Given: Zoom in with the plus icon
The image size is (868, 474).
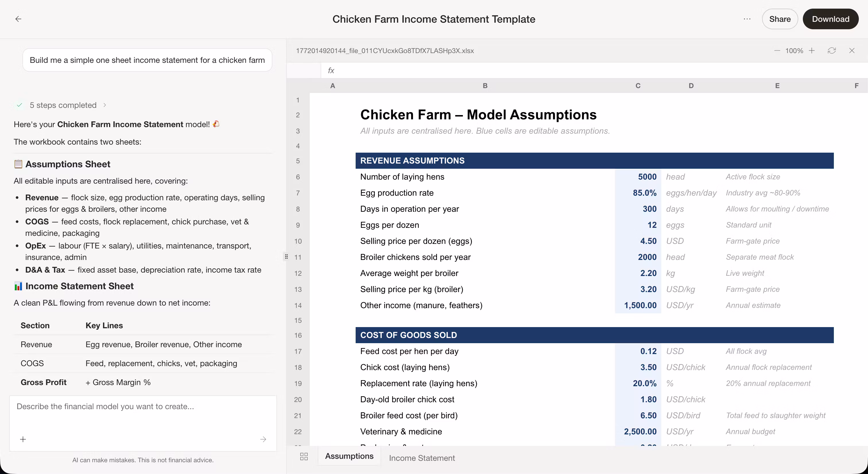Looking at the screenshot, I should pos(812,51).
